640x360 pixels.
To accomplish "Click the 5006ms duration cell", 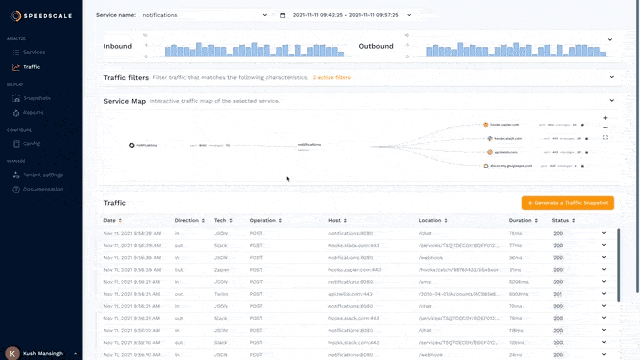I will tap(519, 282).
